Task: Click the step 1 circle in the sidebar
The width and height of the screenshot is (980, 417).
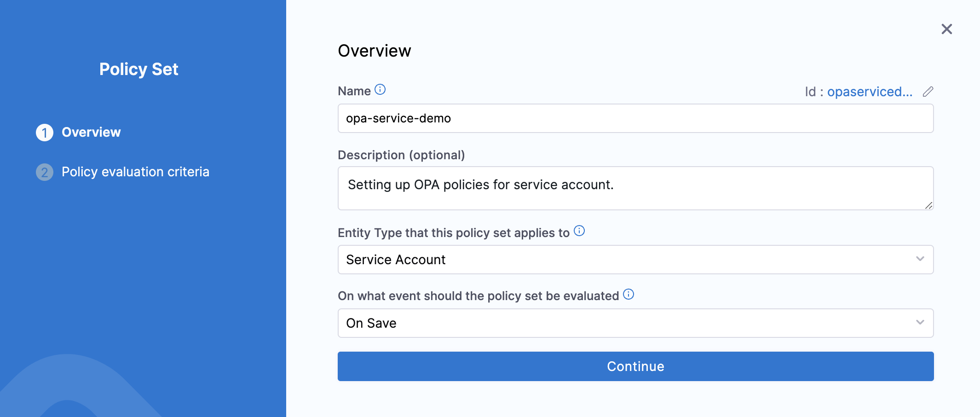Action: tap(45, 132)
